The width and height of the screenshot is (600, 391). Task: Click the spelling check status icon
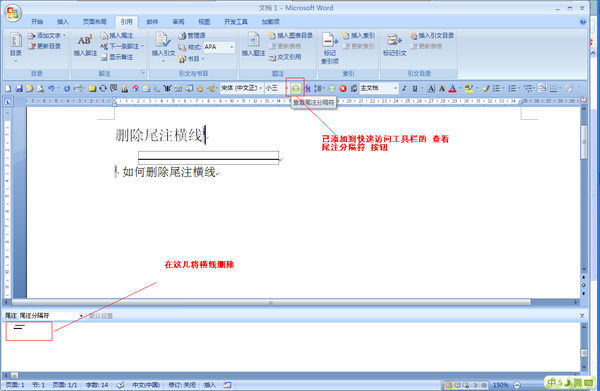tap(120, 385)
